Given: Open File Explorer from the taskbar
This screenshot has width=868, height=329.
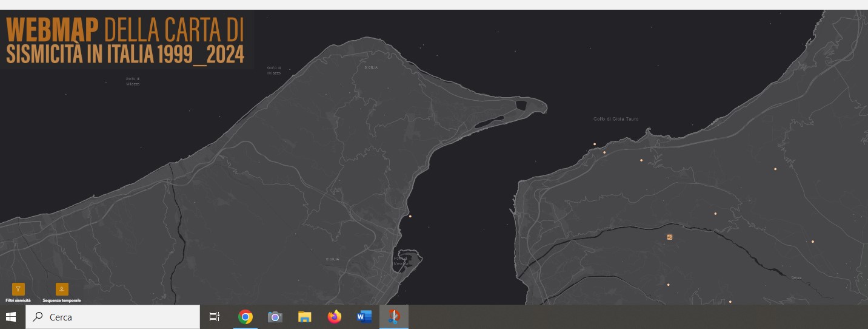Looking at the screenshot, I should click(304, 317).
